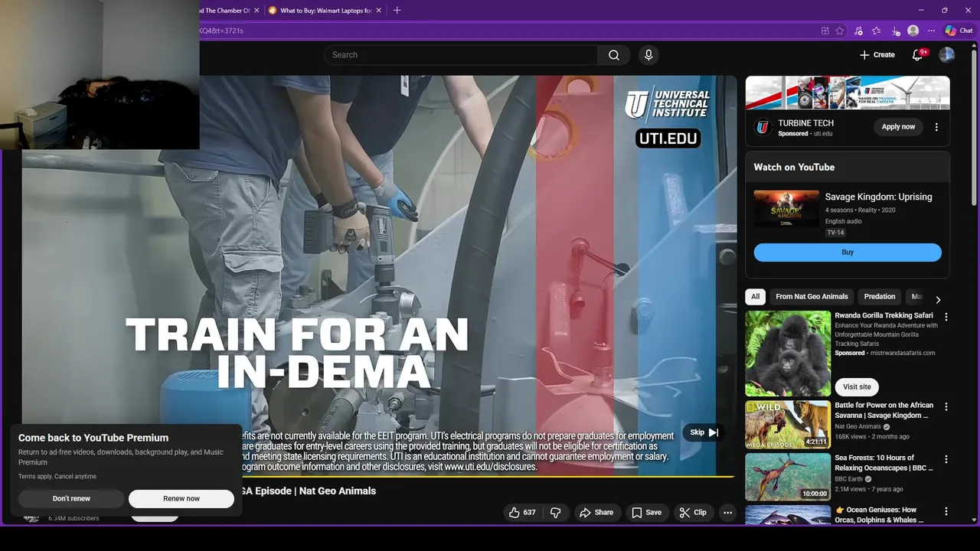Close the Walmart Laptops tab
Viewport: 980px width, 551px height.
pos(379,11)
